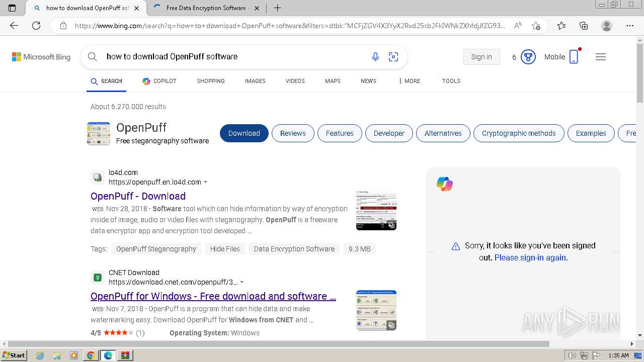Viewport: 644px width, 362px height.
Task: Launch Chrome from taskbar
Action: coord(91,355)
